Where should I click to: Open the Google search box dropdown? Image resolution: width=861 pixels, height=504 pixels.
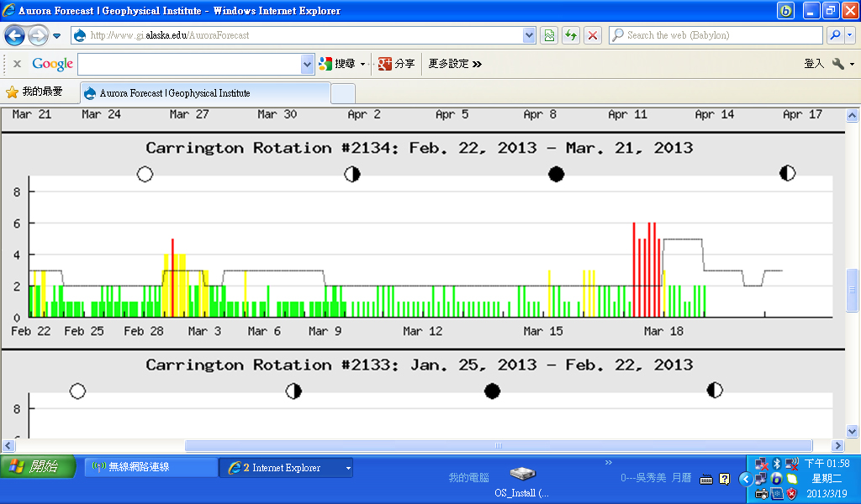[307, 64]
